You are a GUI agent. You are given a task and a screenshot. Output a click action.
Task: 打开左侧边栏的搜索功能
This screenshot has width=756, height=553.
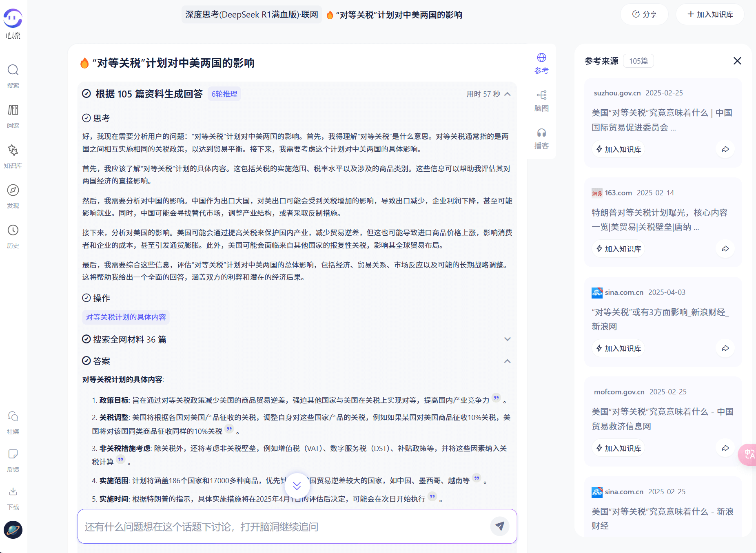pos(13,75)
